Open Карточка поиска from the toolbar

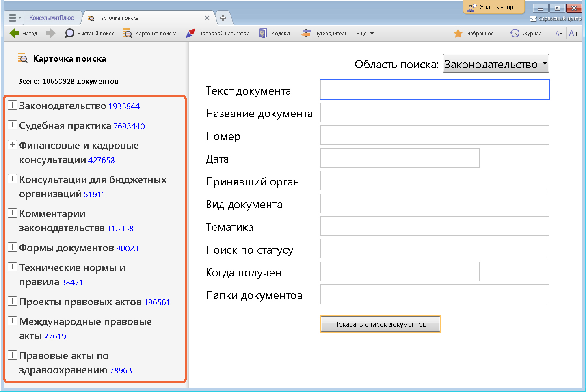click(x=149, y=33)
